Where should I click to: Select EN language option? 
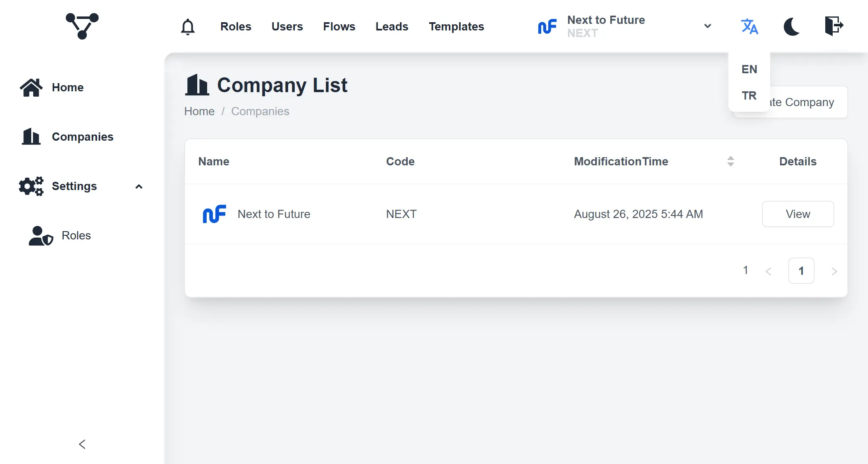point(749,69)
